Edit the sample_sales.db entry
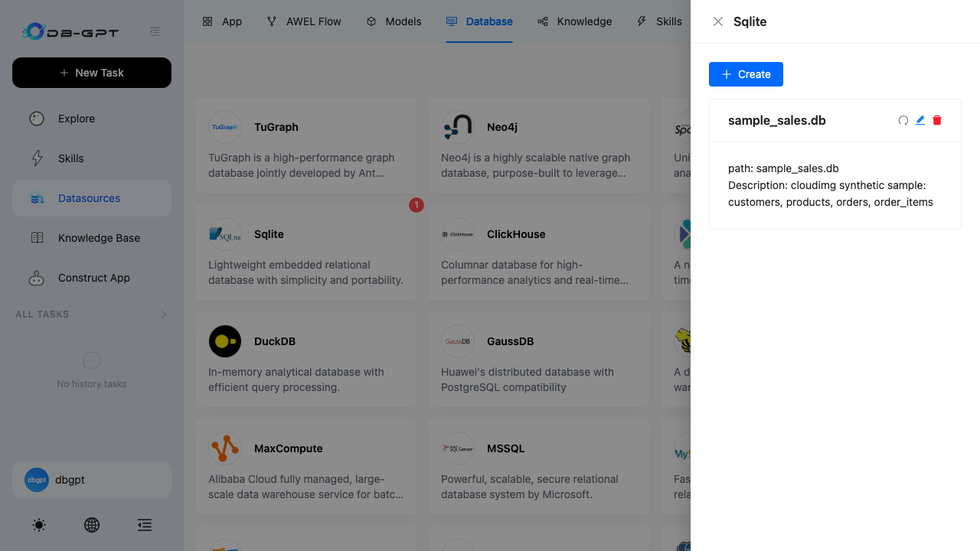The width and height of the screenshot is (980, 551). pos(920,120)
